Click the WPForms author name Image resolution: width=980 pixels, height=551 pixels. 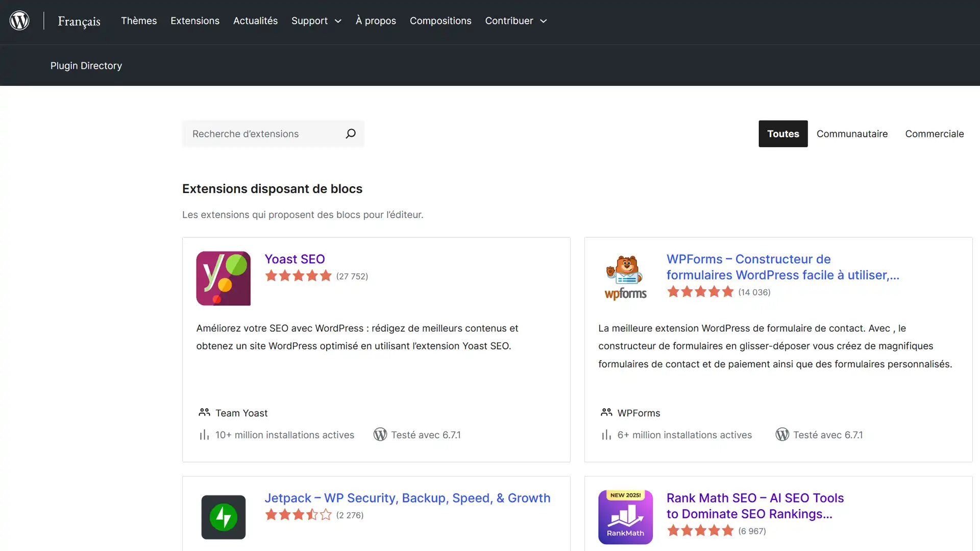tap(639, 413)
